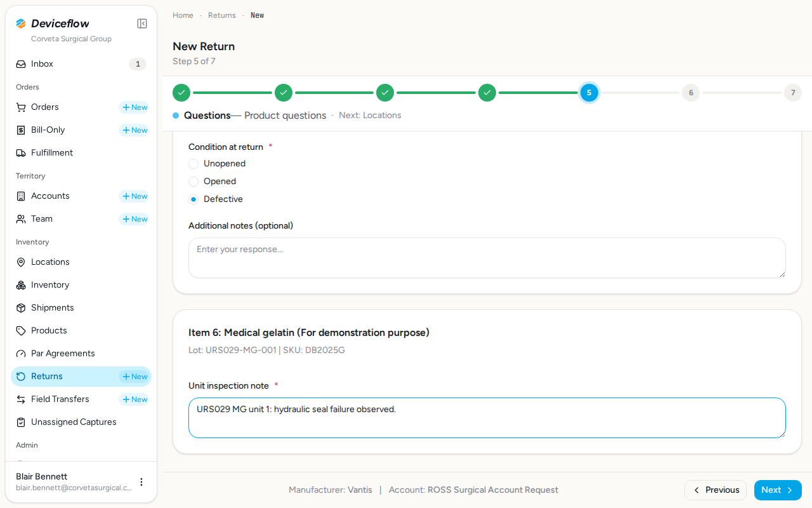
Task: Open Par Agreements in the sidebar
Action: point(81,354)
